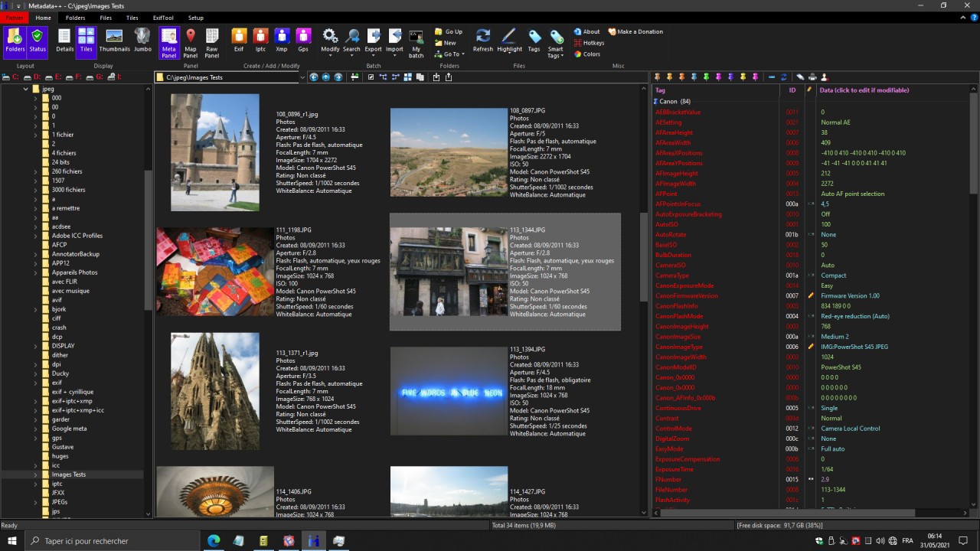Image resolution: width=980 pixels, height=551 pixels.
Task: Toggle the Meta Panel display
Action: coord(168,41)
